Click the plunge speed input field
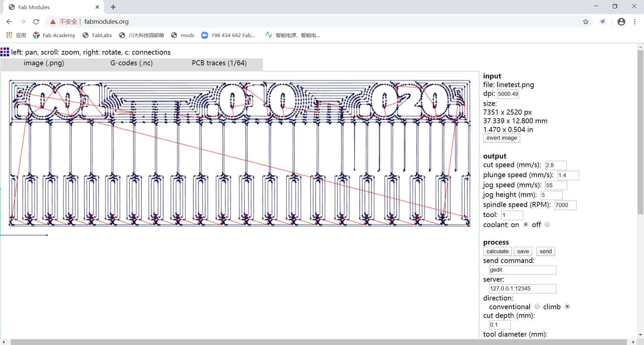Image resolution: width=644 pixels, height=345 pixels. [x=568, y=176]
